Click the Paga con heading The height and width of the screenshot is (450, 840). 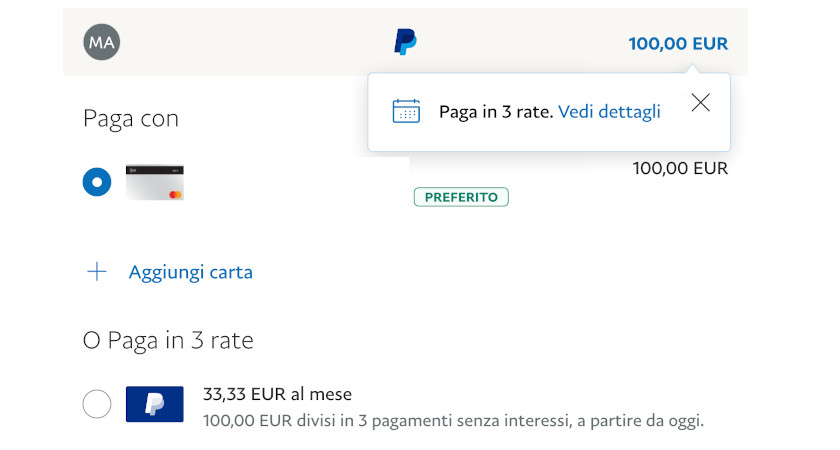(x=131, y=119)
